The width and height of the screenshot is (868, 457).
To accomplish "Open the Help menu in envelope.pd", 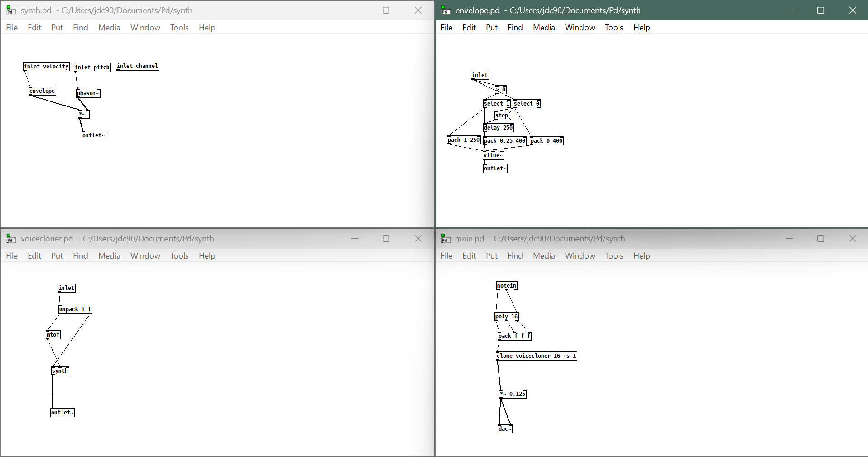I will [x=641, y=27].
